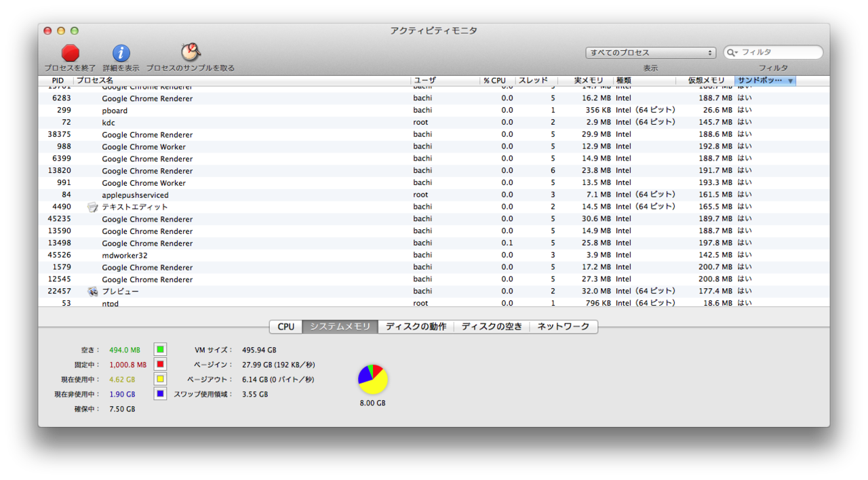This screenshot has height=480, width=868.
Task: Toggle sort arrow on サンドボックス column
Action: [x=790, y=81]
